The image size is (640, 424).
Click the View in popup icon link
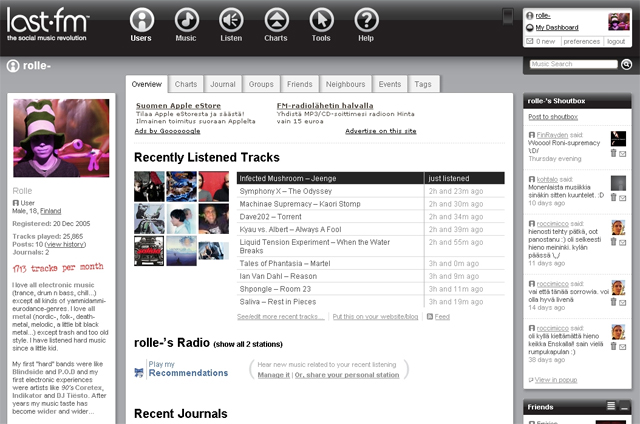point(531,380)
